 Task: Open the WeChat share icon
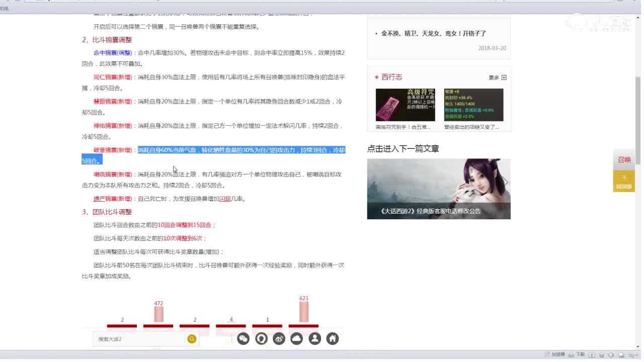point(243,339)
